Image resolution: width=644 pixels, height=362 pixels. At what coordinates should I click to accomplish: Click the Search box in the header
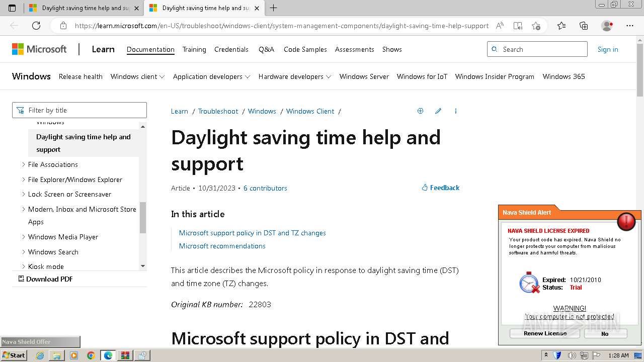(x=537, y=49)
